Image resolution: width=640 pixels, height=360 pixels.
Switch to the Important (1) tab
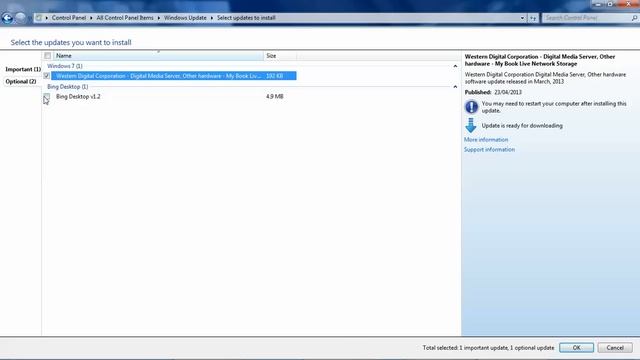23,69
